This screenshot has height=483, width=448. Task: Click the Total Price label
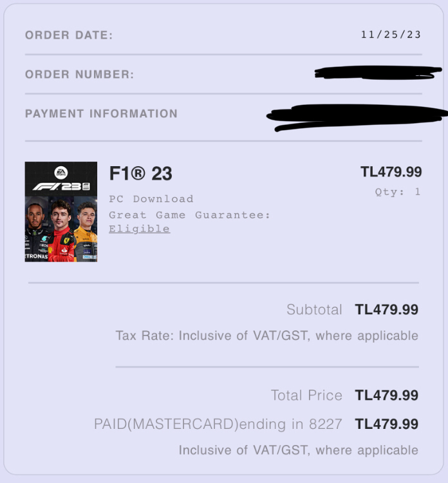coord(306,395)
